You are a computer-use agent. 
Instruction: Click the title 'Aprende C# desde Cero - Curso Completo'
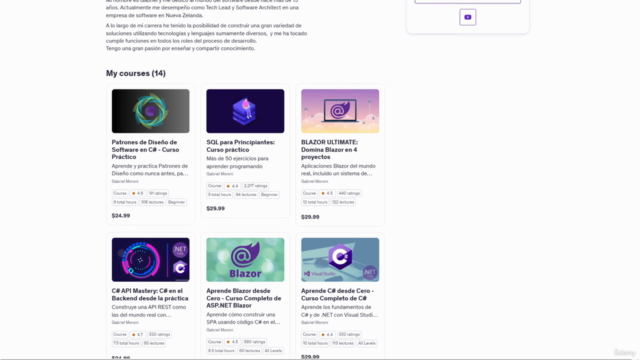click(338, 294)
